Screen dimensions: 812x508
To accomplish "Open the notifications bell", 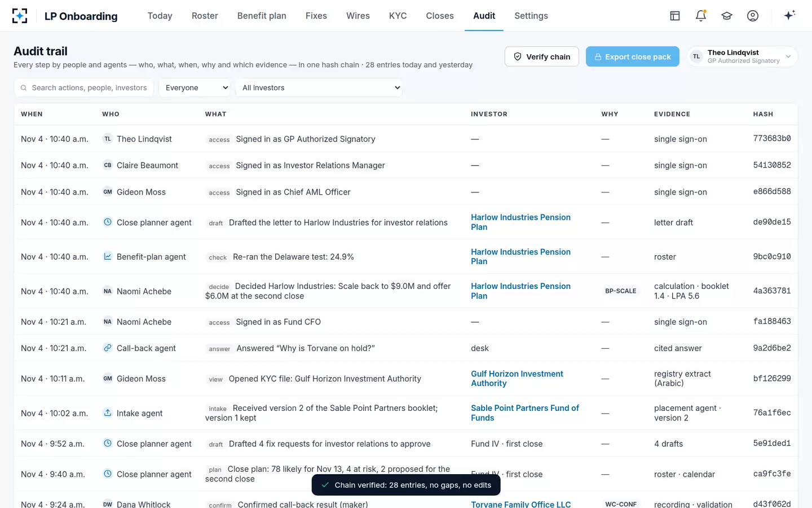I will coord(701,16).
